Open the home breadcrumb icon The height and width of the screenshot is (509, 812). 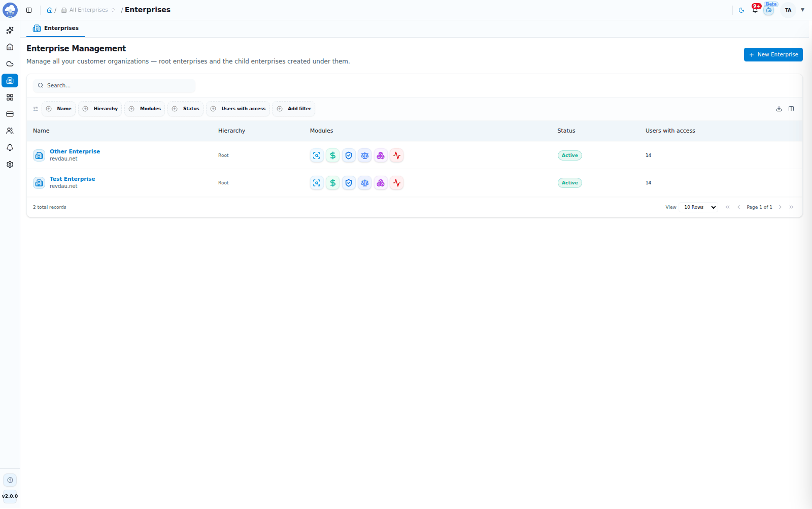(x=50, y=10)
